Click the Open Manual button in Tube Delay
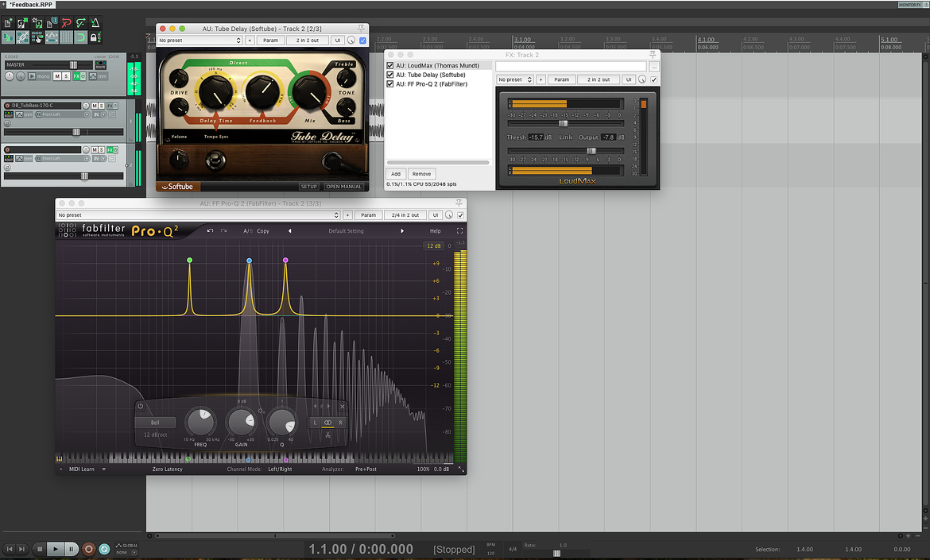The width and height of the screenshot is (930, 560). pyautogui.click(x=343, y=187)
